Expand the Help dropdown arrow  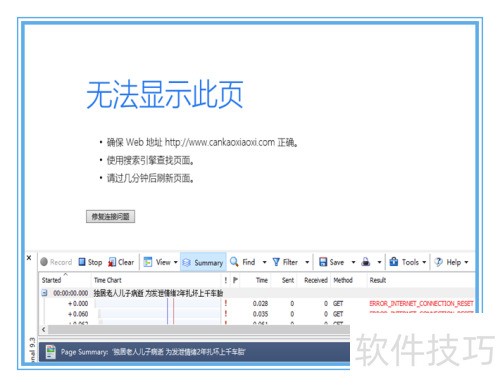[466, 262]
